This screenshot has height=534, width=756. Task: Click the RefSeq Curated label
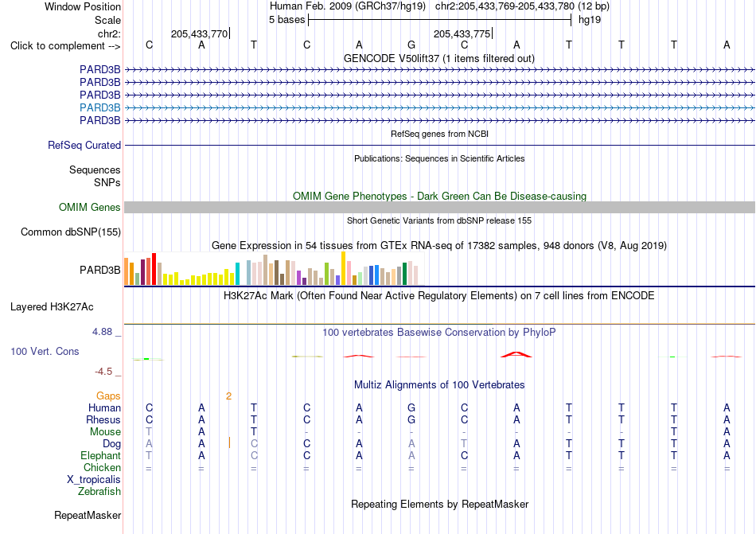tap(84, 145)
